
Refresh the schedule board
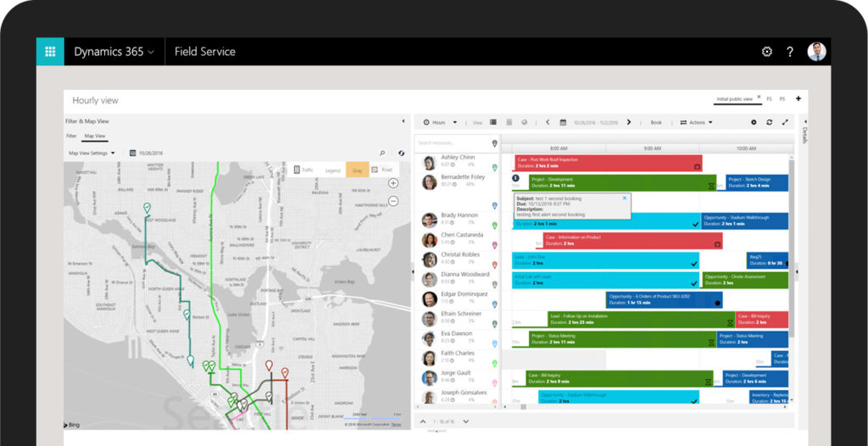point(769,122)
